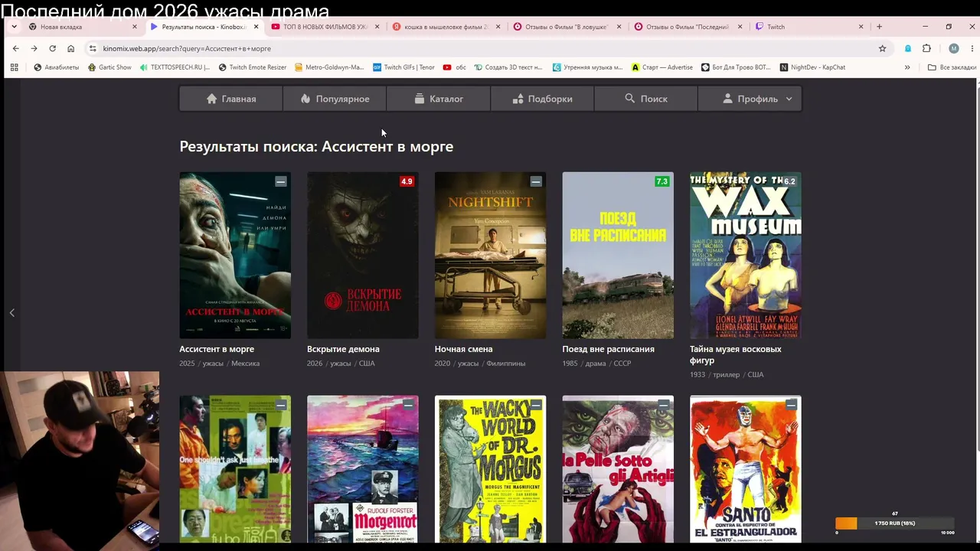The width and height of the screenshot is (980, 551).
Task: Open the NightDev - KapChat bookmark
Action: pos(812,67)
